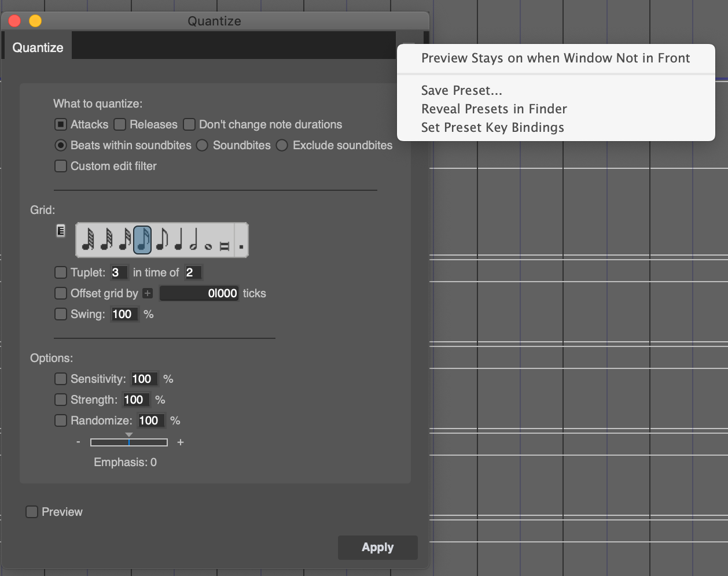Select the whole note grid value
The image size is (728, 576).
point(208,240)
